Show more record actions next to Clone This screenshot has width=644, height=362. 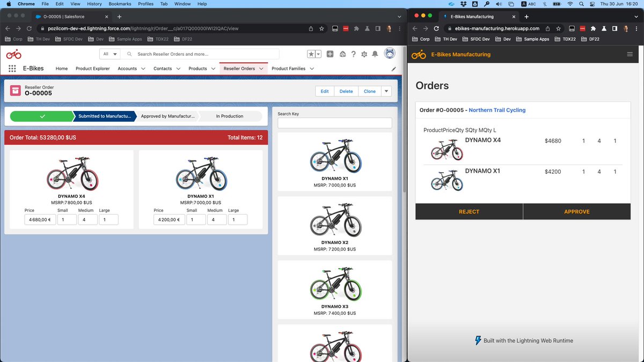[386, 91]
